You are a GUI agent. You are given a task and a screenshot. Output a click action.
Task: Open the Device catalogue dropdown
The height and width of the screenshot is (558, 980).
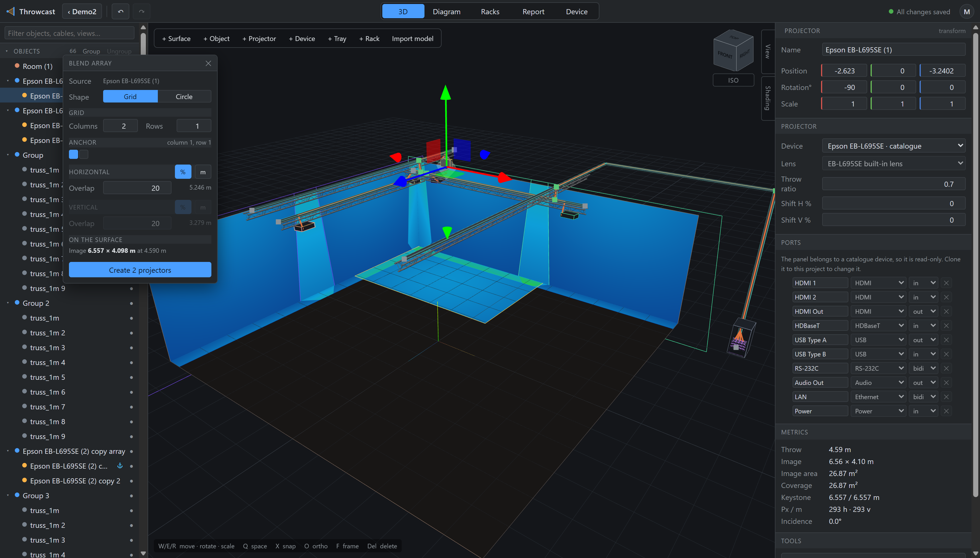point(893,146)
